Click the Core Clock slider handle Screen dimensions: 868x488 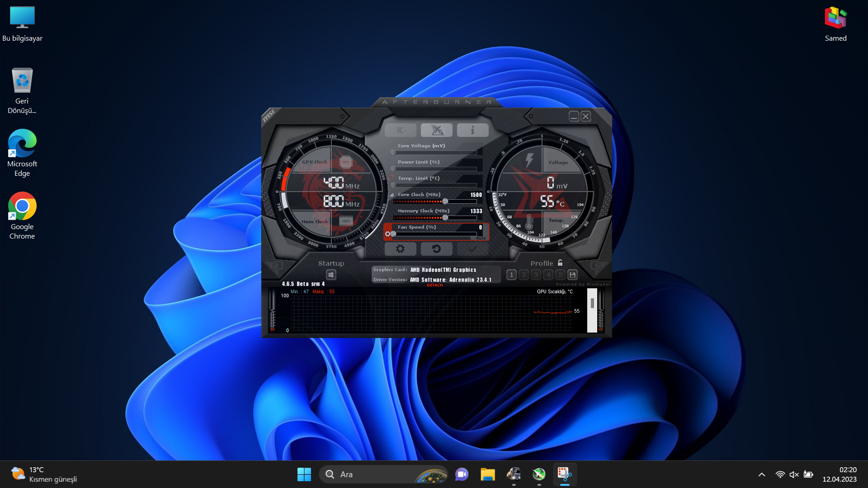coord(445,202)
